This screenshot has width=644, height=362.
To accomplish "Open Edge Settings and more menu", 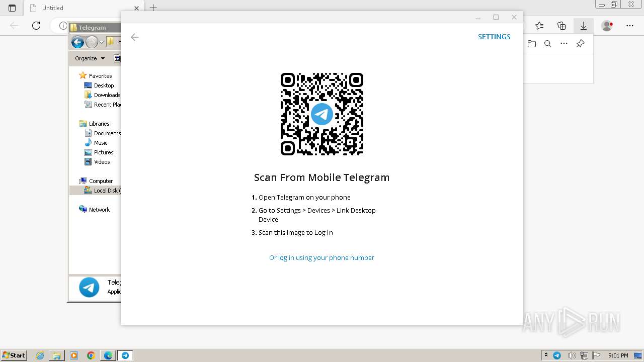I will pos(630,26).
